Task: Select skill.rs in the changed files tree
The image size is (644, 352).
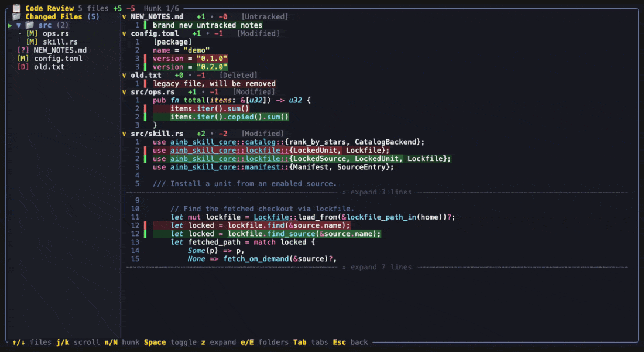Action: 60,42
